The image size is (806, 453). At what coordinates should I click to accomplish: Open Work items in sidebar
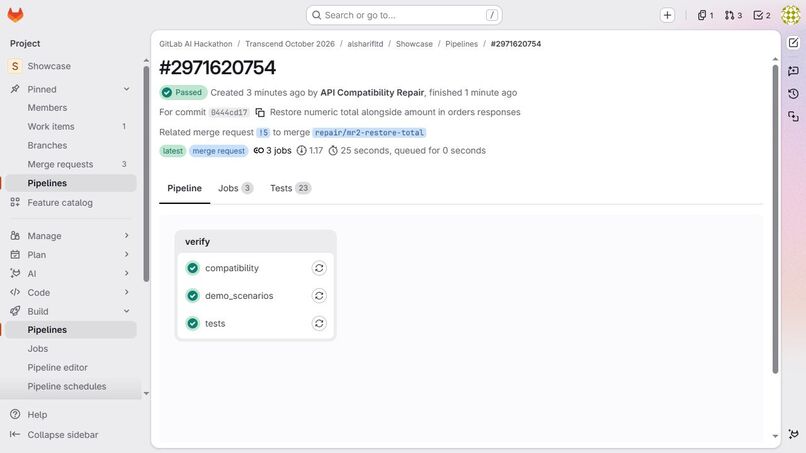pyautogui.click(x=70, y=126)
